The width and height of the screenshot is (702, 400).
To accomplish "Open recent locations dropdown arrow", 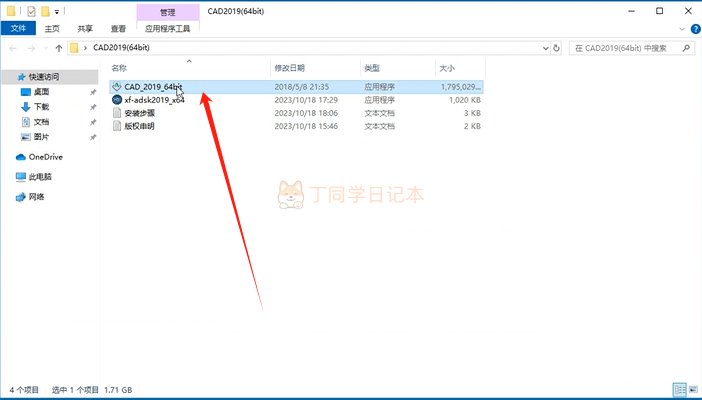I will click(46, 48).
